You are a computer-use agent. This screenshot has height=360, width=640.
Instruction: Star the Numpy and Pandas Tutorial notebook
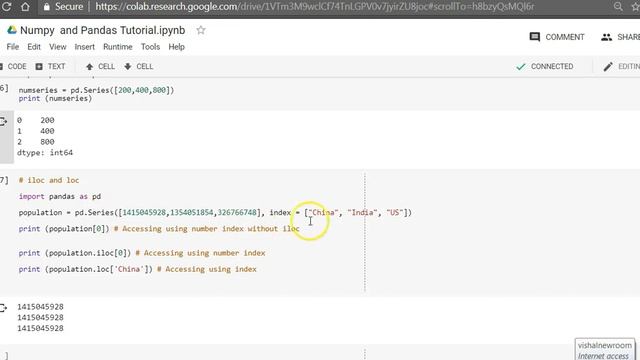(201, 30)
